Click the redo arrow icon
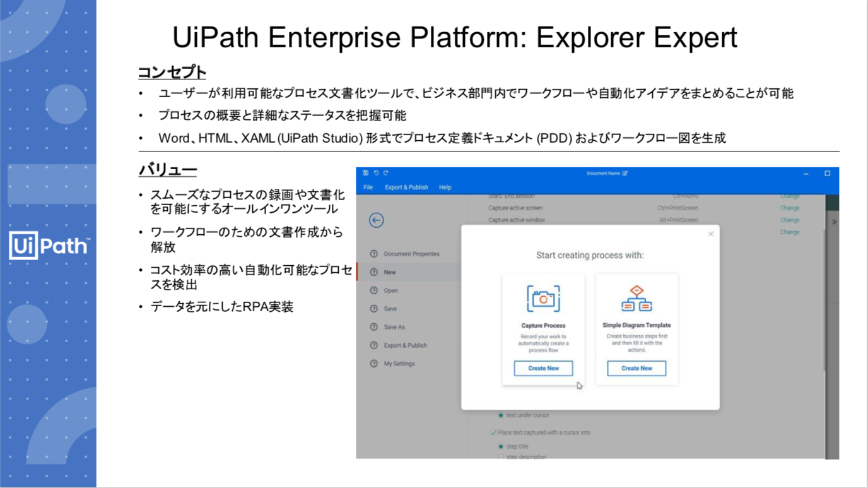The width and height of the screenshot is (868, 488). tap(385, 173)
